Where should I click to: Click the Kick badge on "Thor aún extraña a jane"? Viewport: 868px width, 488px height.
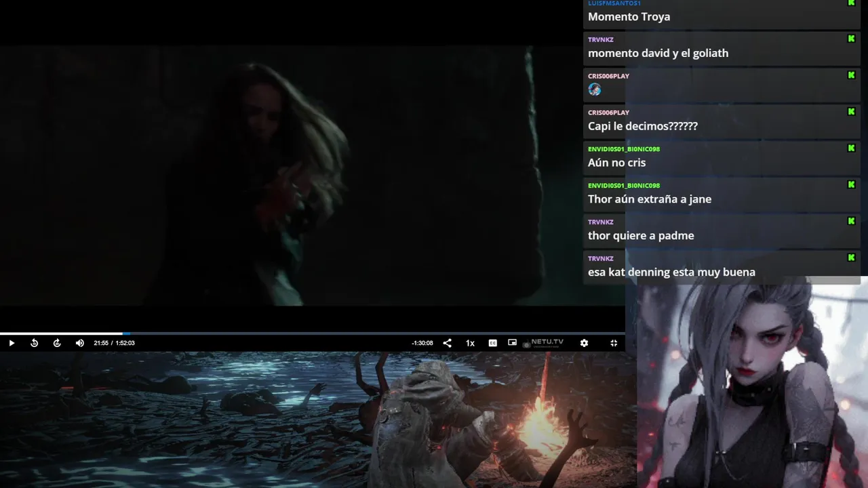tap(852, 184)
